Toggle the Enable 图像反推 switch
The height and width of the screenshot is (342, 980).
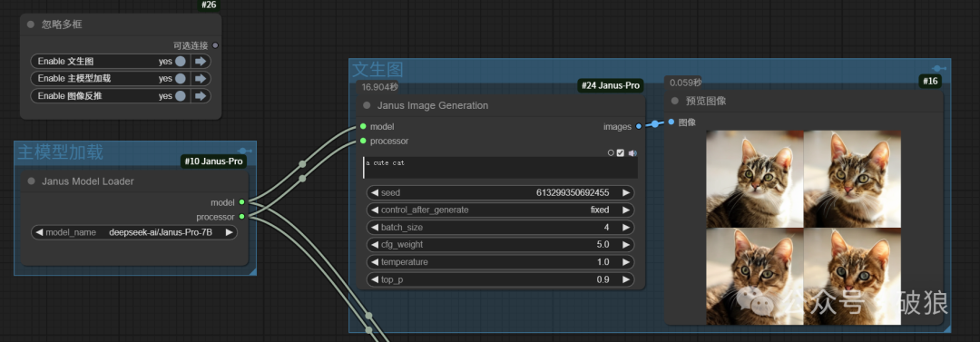(180, 95)
